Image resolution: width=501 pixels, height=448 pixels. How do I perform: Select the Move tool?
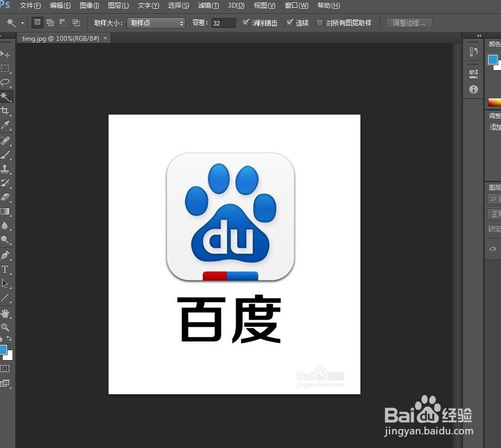(5, 54)
